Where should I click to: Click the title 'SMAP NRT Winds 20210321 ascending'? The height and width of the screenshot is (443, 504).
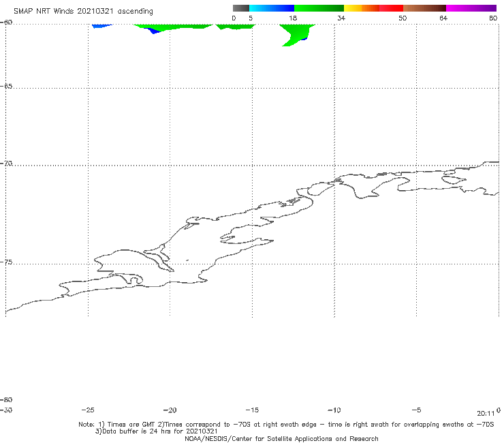tap(83, 12)
